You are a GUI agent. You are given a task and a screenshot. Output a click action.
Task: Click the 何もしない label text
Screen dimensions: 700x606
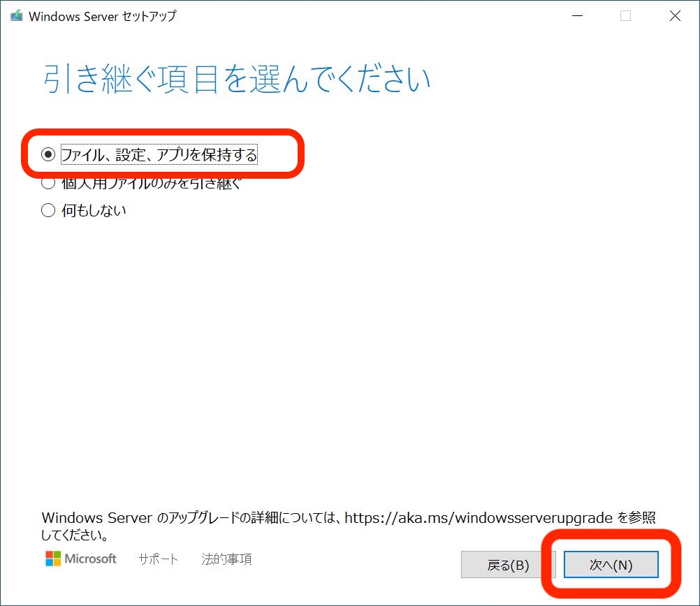click(x=94, y=210)
